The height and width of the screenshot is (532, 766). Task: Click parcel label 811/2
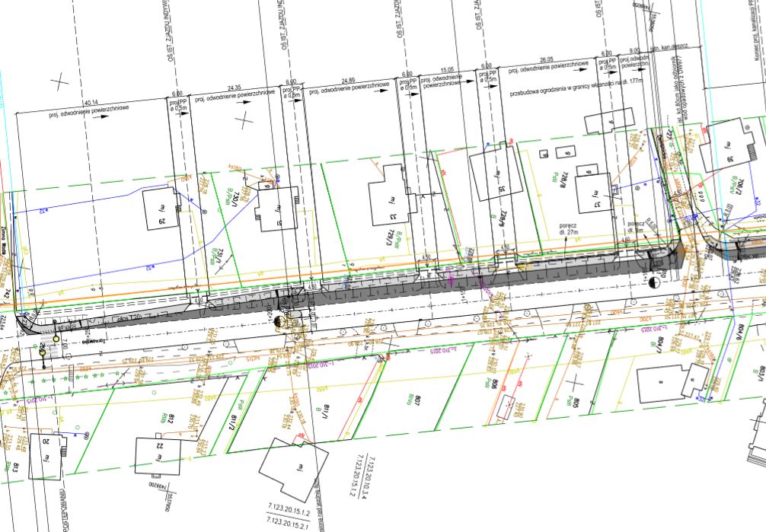[234, 422]
